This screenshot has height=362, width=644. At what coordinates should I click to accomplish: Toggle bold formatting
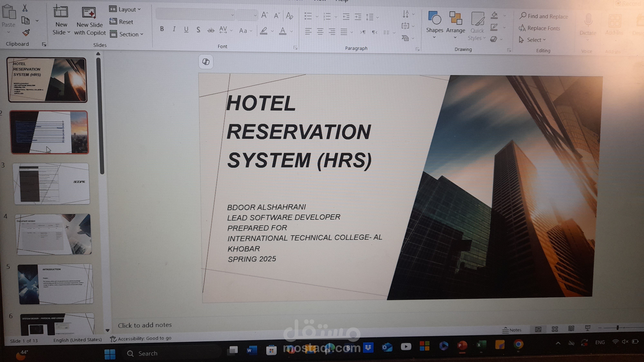tap(162, 29)
